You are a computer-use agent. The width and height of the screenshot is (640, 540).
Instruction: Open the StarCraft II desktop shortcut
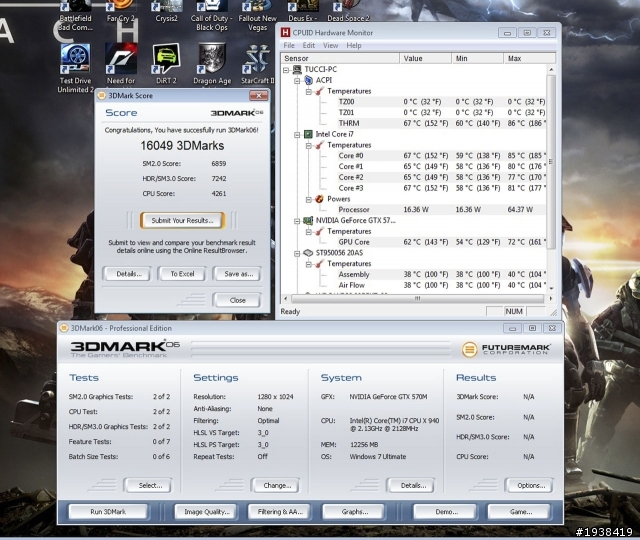[257, 64]
